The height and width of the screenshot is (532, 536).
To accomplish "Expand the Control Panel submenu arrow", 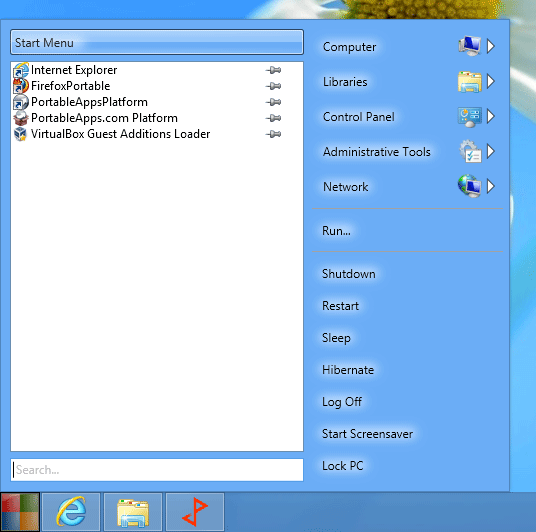I will point(491,116).
